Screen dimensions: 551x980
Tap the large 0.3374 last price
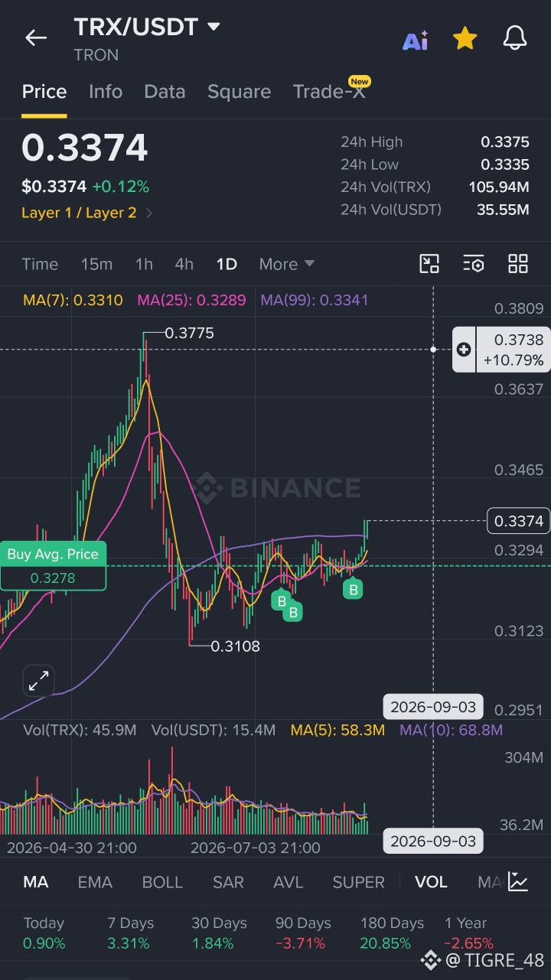[x=85, y=148]
